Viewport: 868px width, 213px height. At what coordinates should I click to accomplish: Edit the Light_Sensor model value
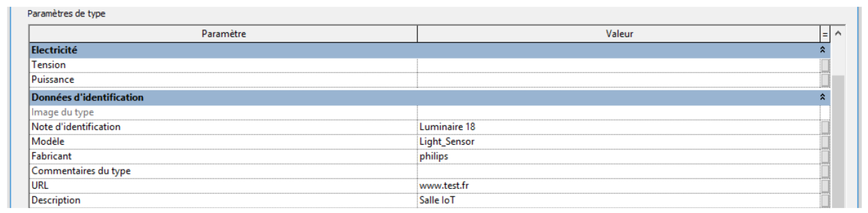pos(619,141)
